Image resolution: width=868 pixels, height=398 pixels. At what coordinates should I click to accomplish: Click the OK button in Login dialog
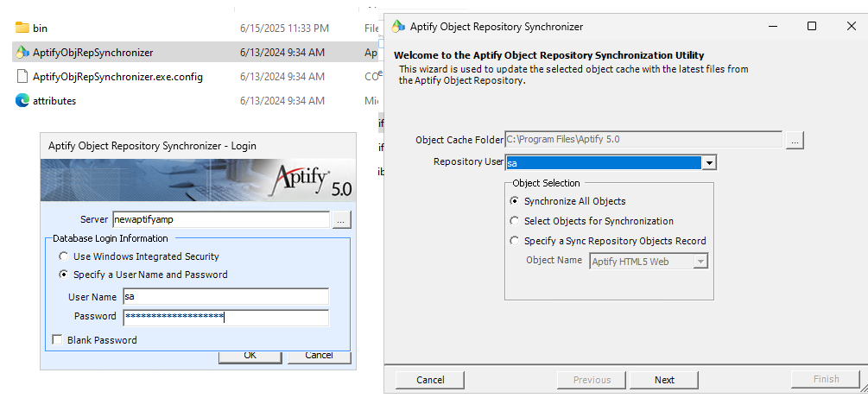(x=250, y=356)
